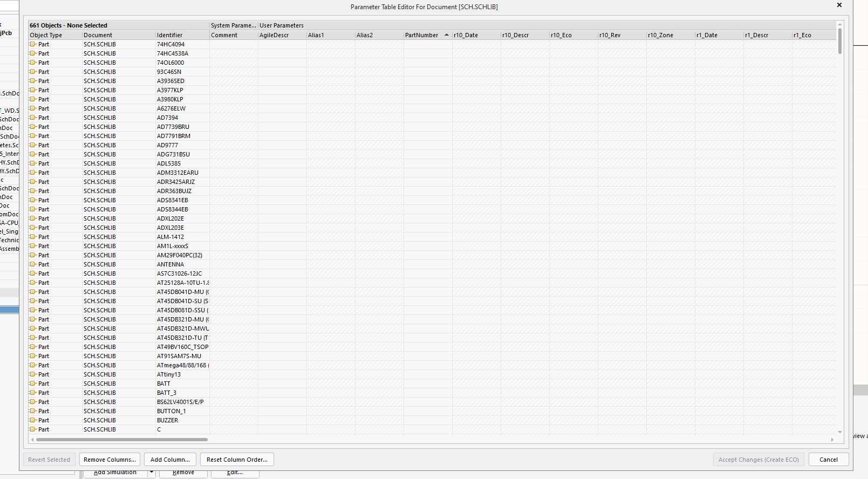
Task: Click the AgileDescr column header
Action: point(282,35)
